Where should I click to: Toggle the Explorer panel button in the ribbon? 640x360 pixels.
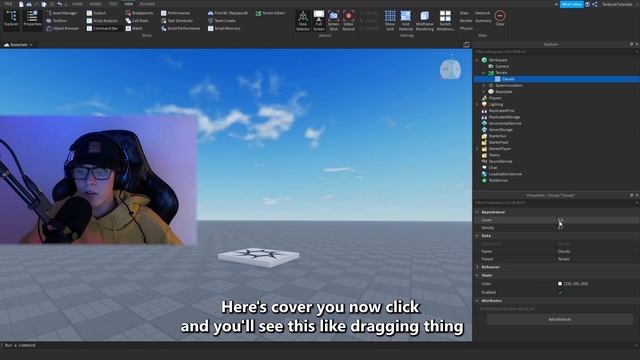click(11, 20)
